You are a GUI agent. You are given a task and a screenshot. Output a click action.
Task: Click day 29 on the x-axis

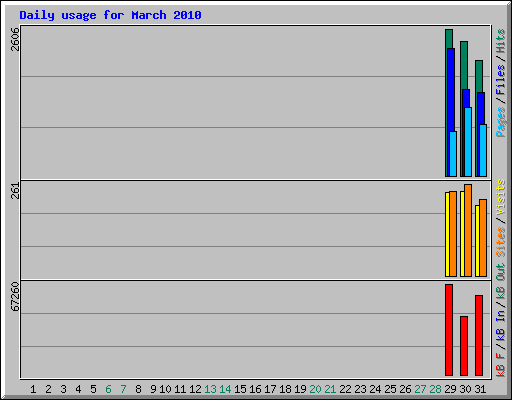450,389
